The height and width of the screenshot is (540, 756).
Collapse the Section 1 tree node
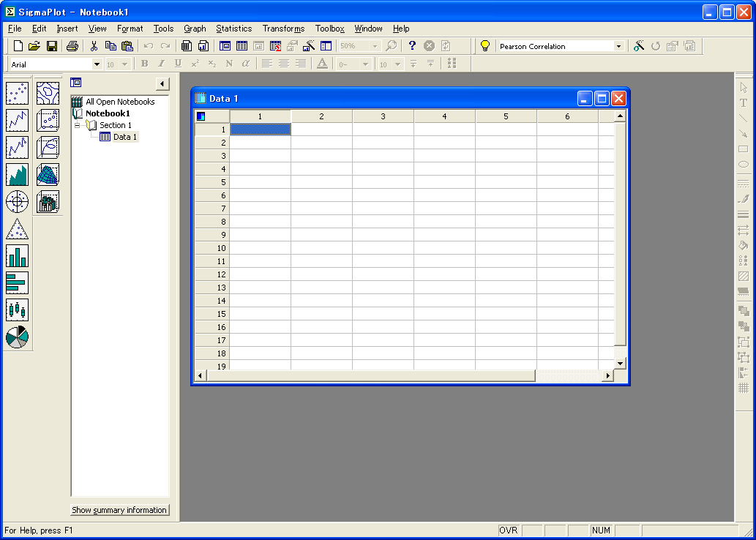[x=77, y=125]
